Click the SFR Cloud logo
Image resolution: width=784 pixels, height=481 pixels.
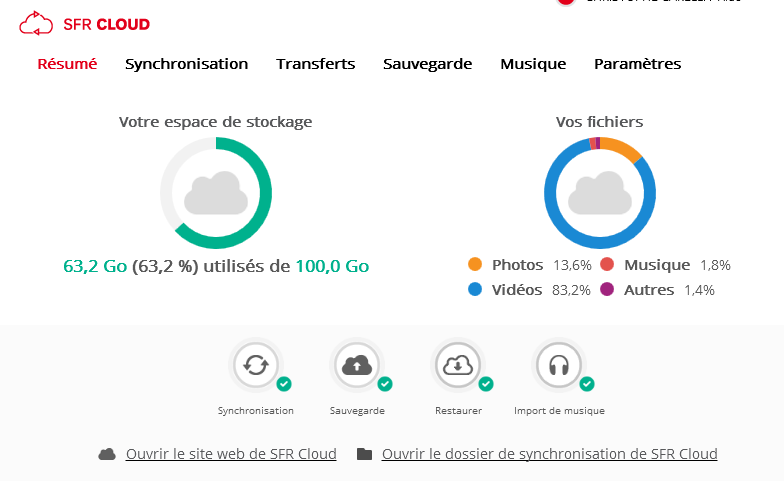pyautogui.click(x=84, y=23)
